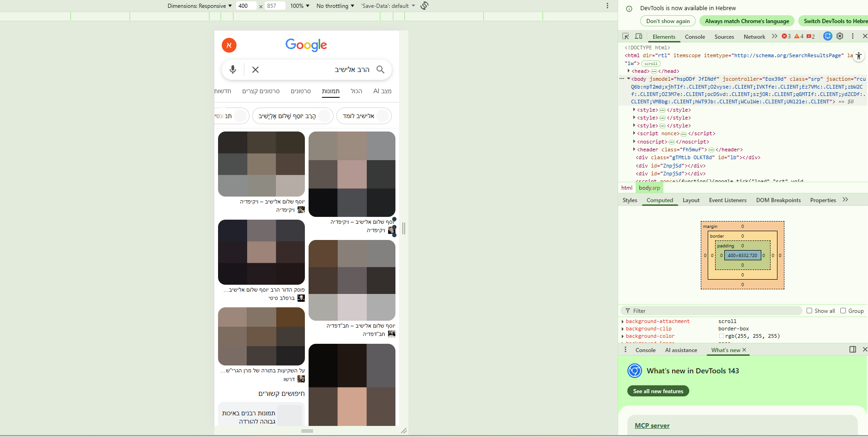Click the See all new features button
Image resolution: width=868 pixels, height=437 pixels.
coord(658,391)
